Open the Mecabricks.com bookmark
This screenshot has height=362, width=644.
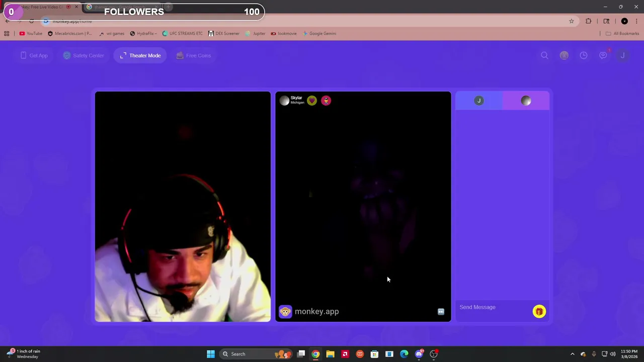click(x=70, y=34)
